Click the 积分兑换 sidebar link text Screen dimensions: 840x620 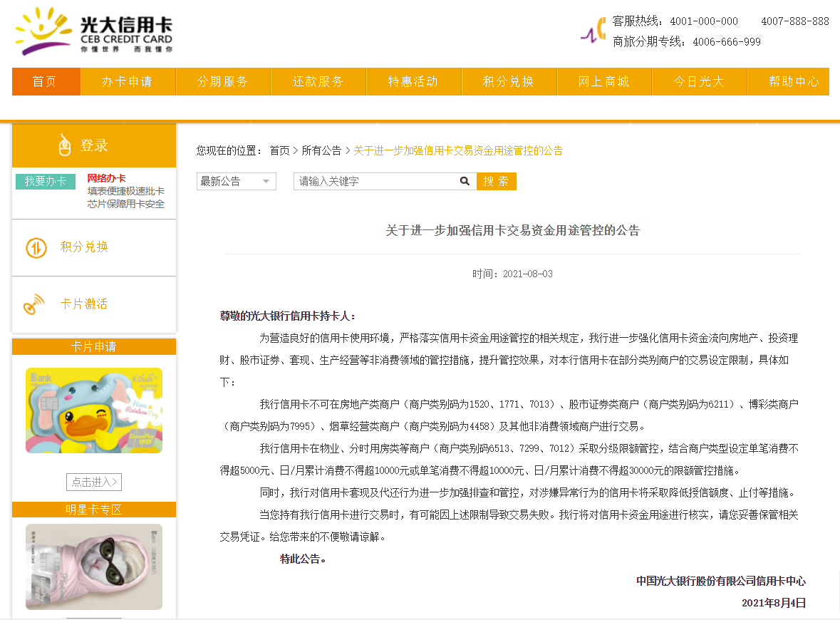pyautogui.click(x=85, y=247)
